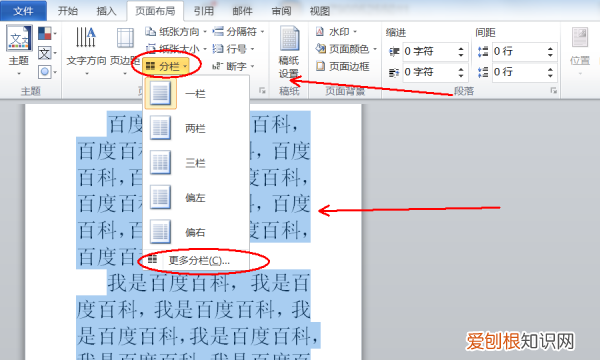
Task: Open theme effects dropdown
Action: point(47,72)
